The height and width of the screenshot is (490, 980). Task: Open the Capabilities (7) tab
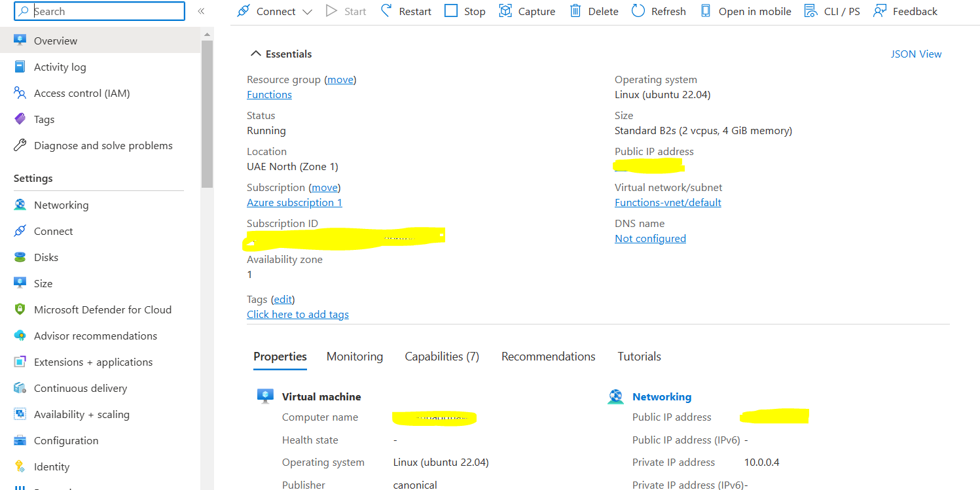pyautogui.click(x=442, y=357)
